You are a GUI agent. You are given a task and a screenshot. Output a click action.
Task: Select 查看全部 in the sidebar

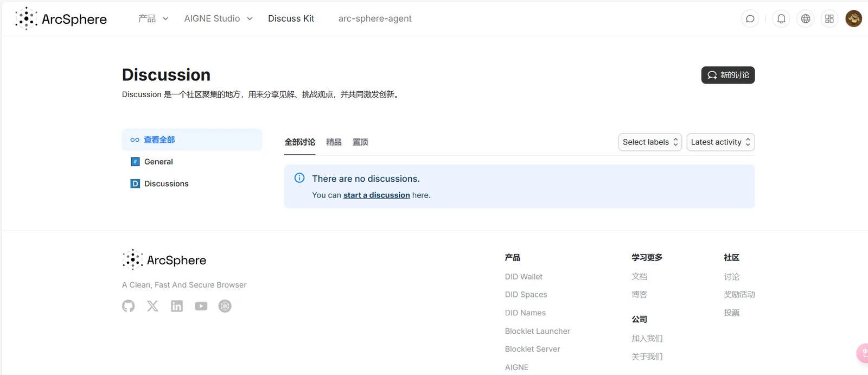pos(192,139)
